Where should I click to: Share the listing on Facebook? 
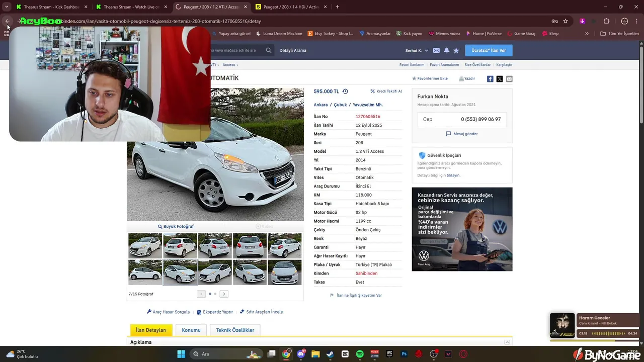[490, 79]
